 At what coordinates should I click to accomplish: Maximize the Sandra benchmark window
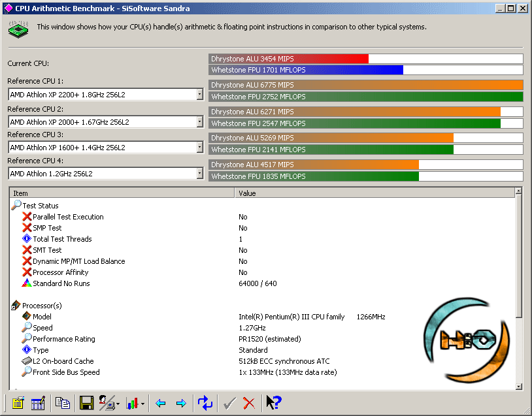(x=511, y=8)
